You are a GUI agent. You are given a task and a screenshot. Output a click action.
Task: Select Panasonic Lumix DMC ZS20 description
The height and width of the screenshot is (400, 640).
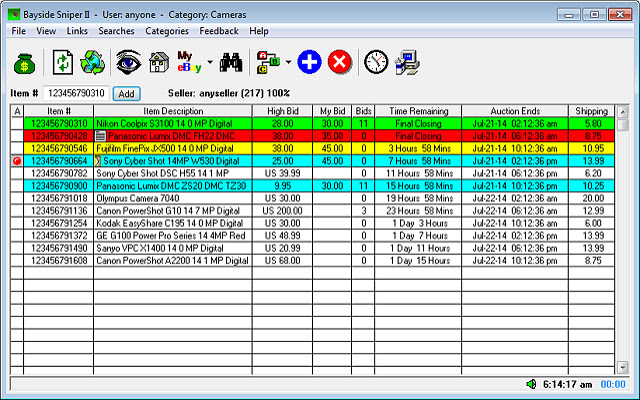(171, 186)
